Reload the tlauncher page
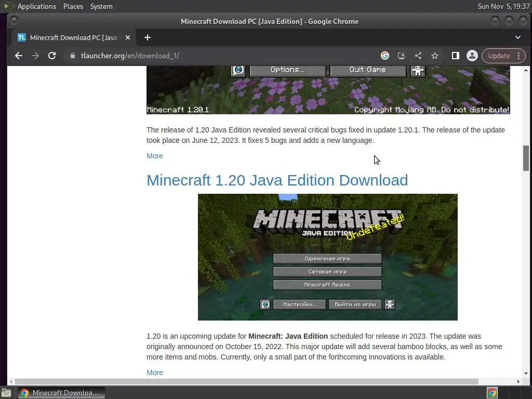Viewport: 532px width, 399px height. (52, 56)
